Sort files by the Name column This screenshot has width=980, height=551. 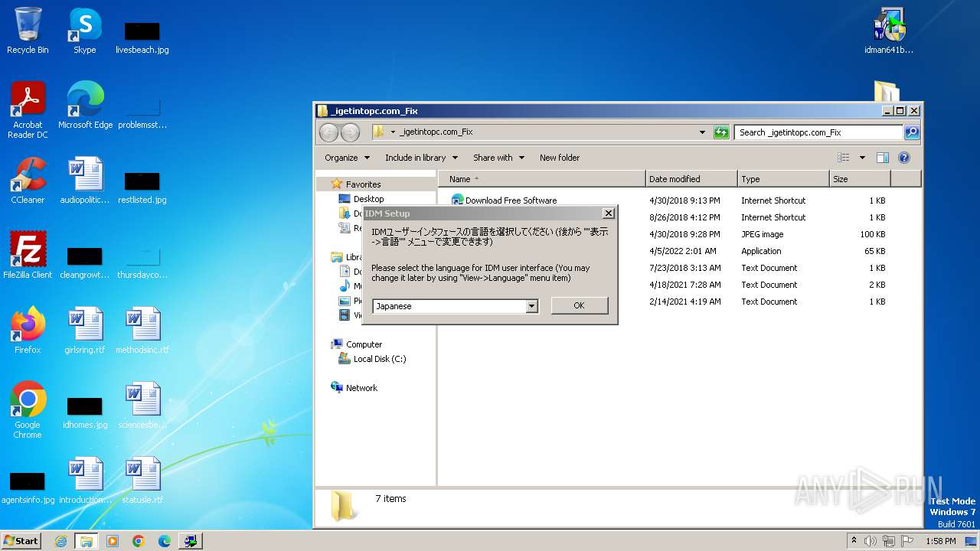pos(542,179)
